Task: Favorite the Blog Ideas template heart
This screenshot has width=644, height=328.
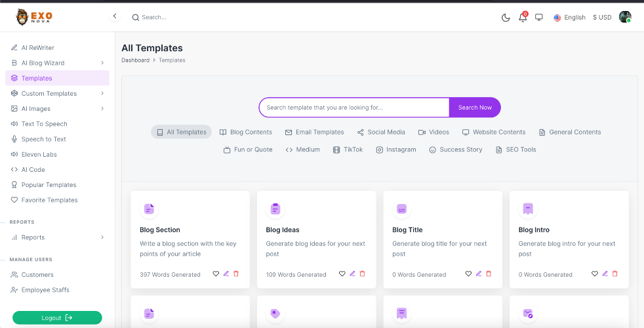Action: [342, 274]
